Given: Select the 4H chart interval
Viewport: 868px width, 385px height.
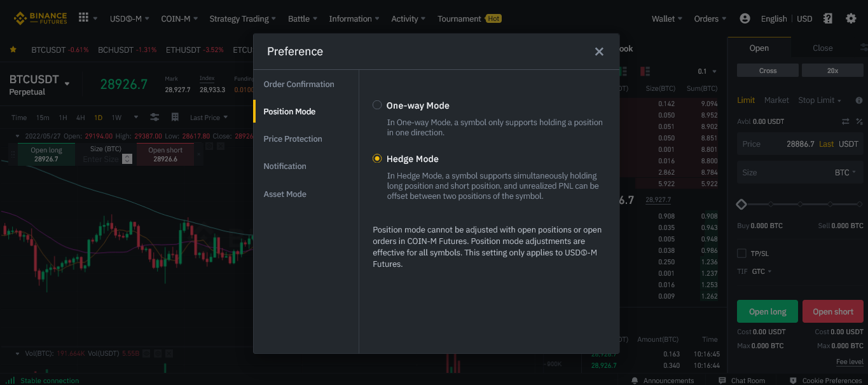Looking at the screenshot, I should coord(81,118).
